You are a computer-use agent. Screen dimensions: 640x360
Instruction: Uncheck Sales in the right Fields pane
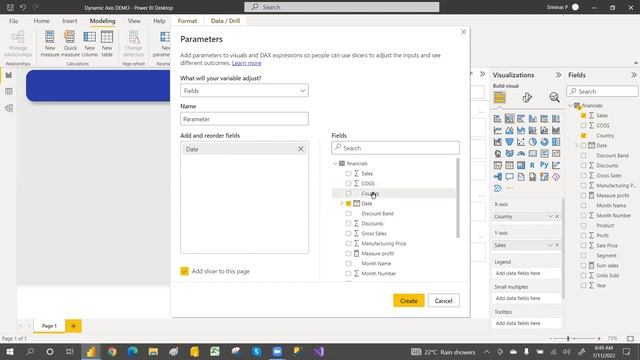tap(583, 116)
